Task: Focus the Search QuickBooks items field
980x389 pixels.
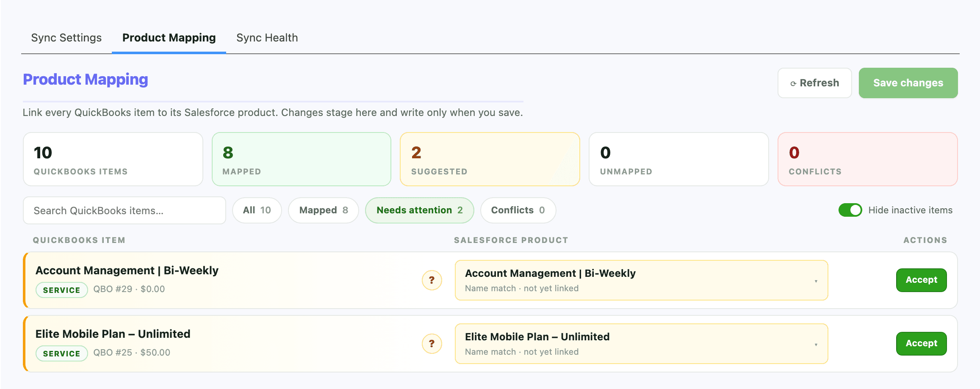Action: [x=125, y=210]
